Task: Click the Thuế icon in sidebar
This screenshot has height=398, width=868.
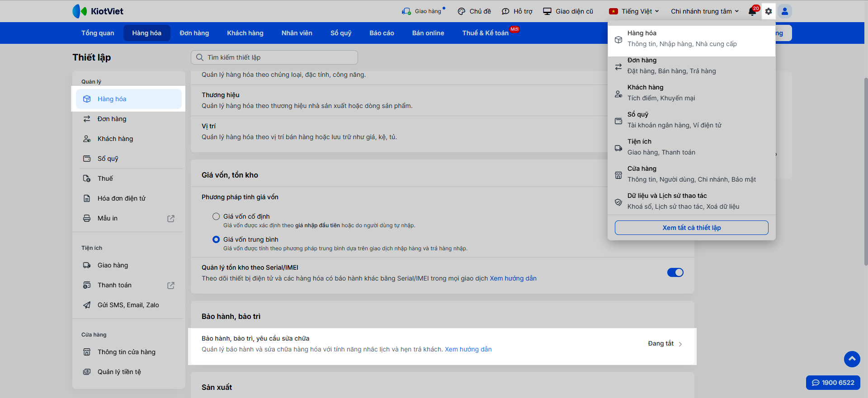Action: (x=87, y=178)
